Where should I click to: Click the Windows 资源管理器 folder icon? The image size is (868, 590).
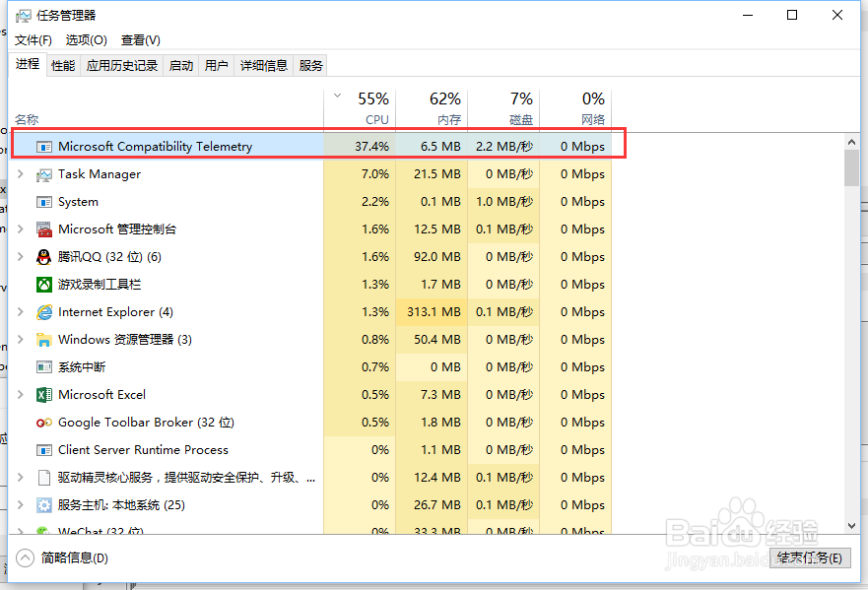pos(44,340)
